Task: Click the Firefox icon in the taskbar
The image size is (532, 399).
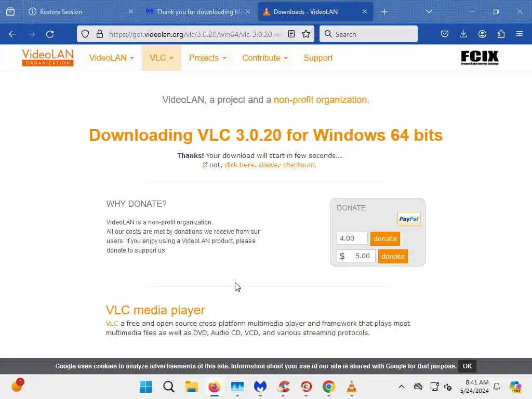Action: tap(215, 387)
